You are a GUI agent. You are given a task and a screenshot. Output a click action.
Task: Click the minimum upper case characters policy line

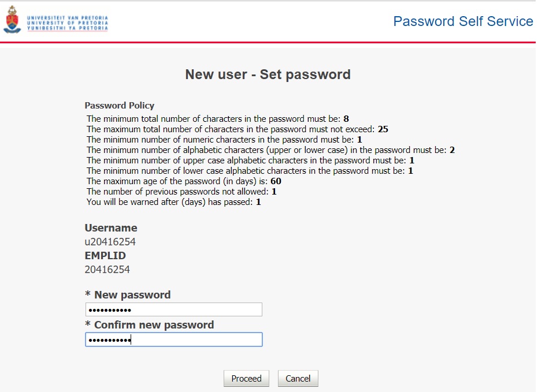(250, 160)
